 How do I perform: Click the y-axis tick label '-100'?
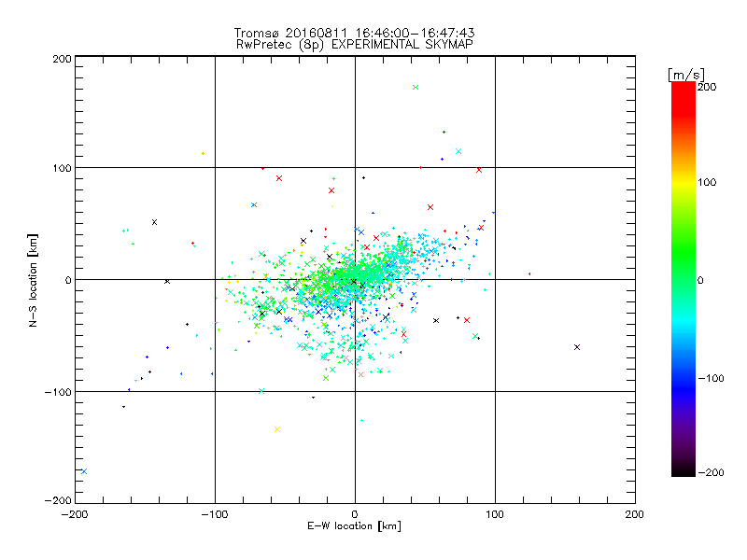click(58, 392)
